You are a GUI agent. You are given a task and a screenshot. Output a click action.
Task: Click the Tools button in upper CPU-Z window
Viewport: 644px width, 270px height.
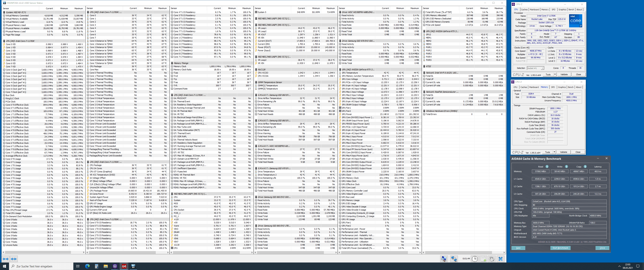pos(548,74)
